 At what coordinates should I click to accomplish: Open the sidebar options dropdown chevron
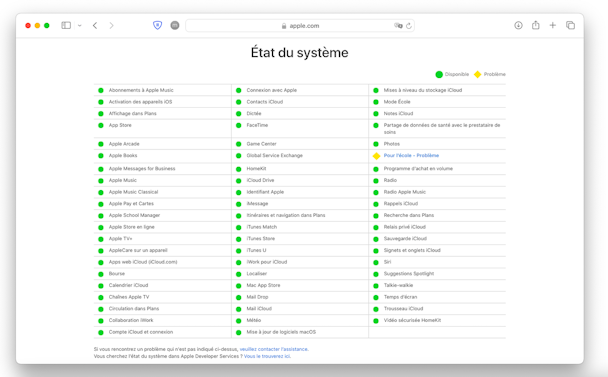pyautogui.click(x=79, y=26)
